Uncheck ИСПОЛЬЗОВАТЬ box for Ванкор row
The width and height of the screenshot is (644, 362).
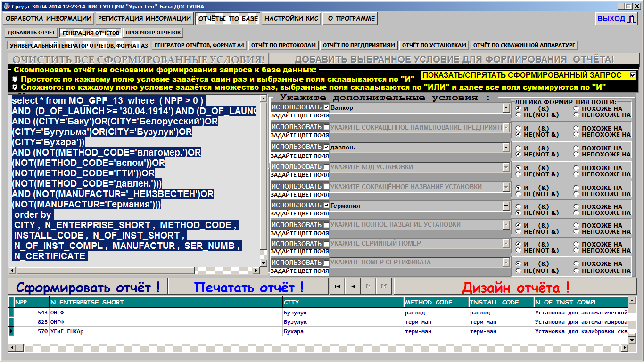pos(327,107)
